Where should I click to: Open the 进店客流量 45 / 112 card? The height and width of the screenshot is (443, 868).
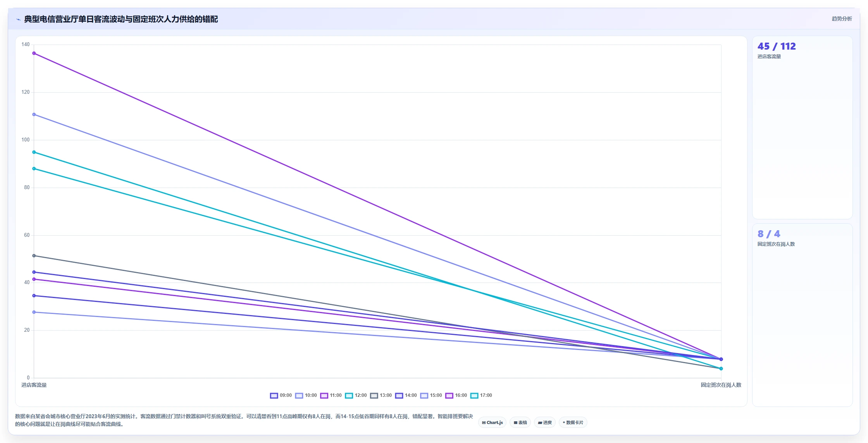point(802,128)
